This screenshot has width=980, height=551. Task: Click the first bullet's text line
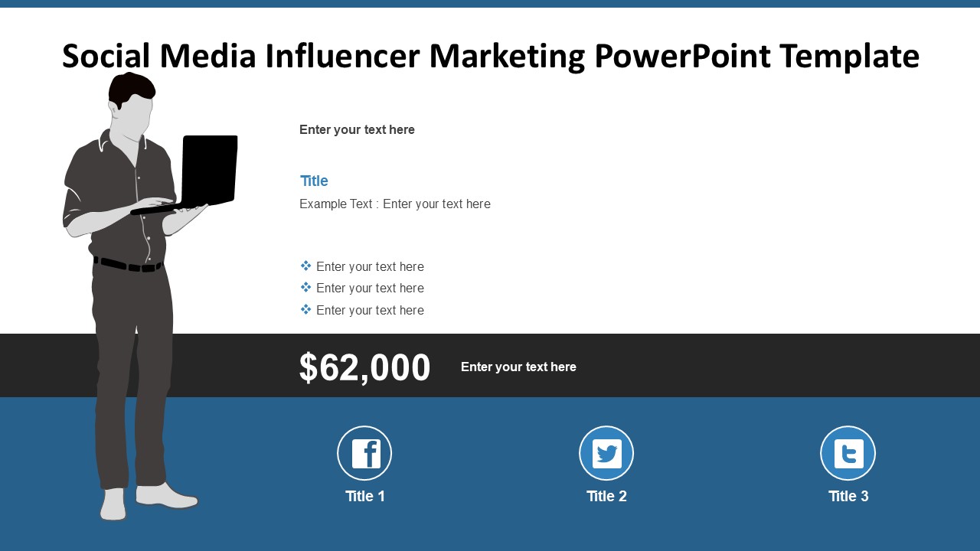click(370, 267)
